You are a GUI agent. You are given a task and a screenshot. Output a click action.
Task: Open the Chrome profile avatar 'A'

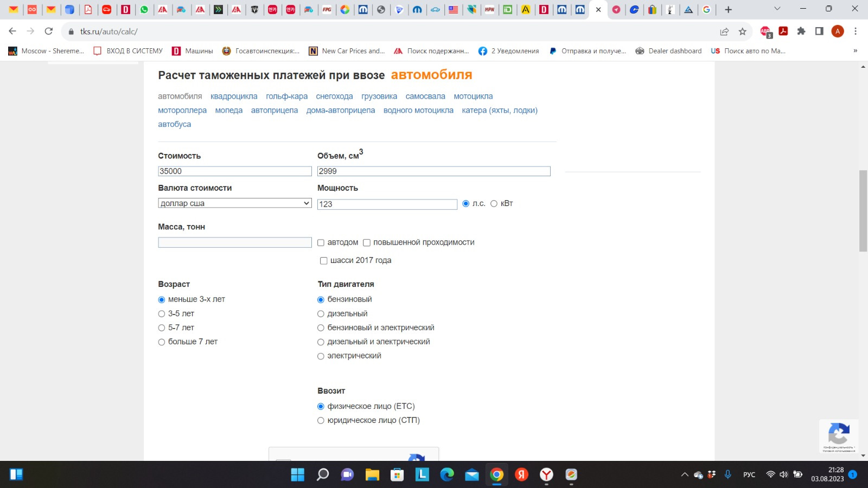click(x=838, y=31)
